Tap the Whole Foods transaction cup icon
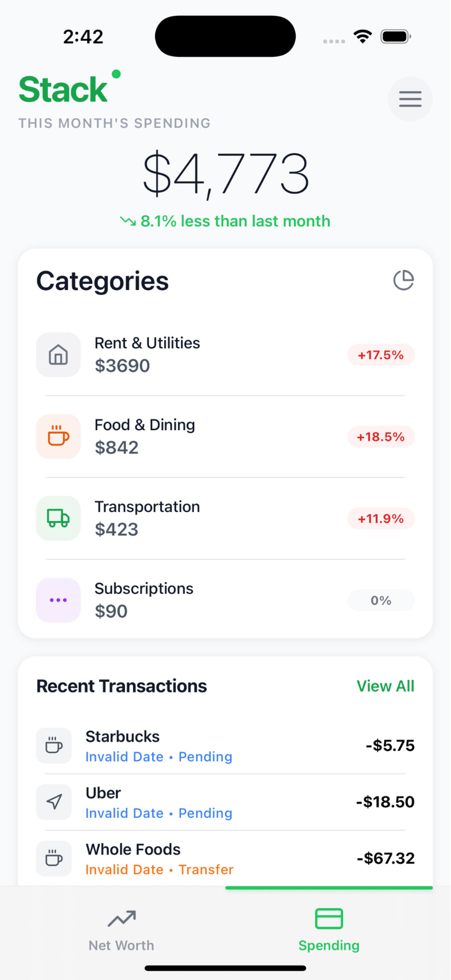The height and width of the screenshot is (980, 451). tap(54, 858)
